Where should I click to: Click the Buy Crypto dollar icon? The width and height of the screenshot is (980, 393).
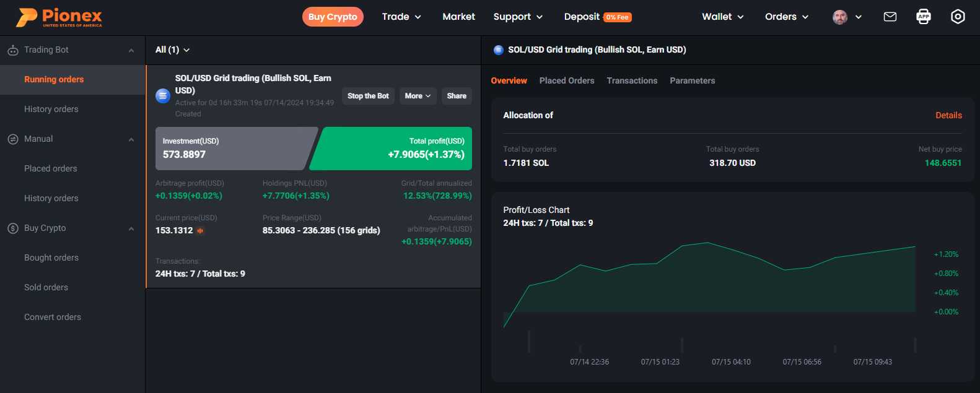point(13,228)
